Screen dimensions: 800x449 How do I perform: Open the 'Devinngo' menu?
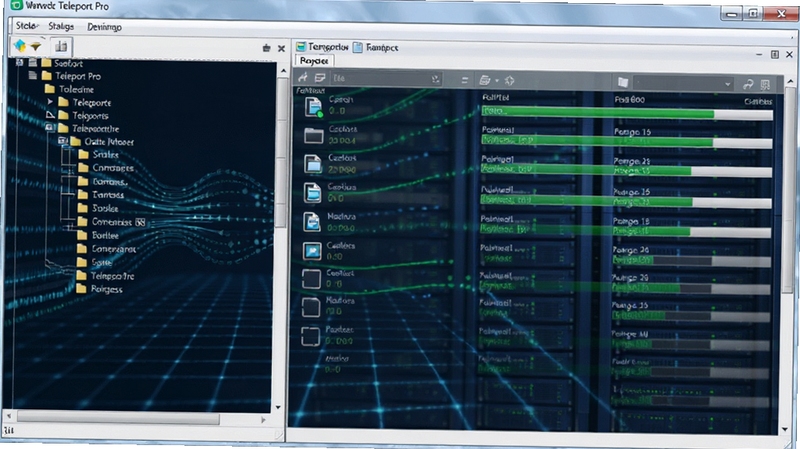tap(104, 27)
